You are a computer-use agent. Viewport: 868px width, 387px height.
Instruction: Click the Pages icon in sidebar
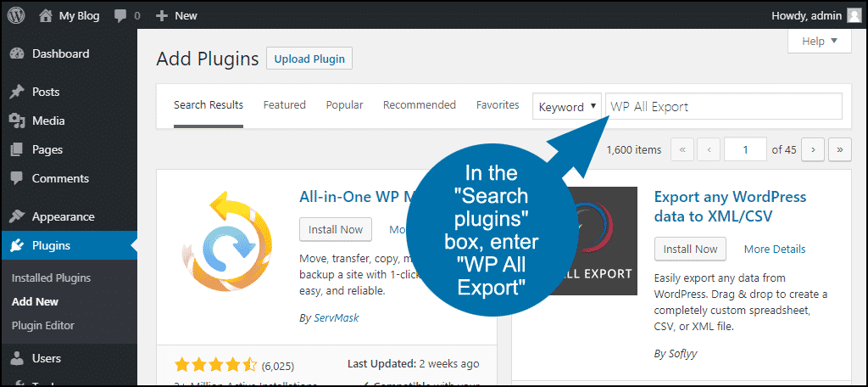[x=18, y=149]
